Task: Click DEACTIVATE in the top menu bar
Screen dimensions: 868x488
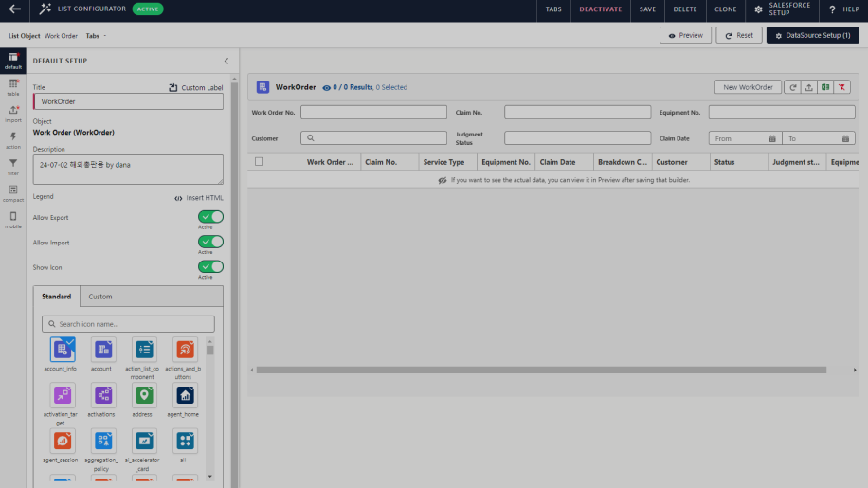Action: tap(601, 9)
